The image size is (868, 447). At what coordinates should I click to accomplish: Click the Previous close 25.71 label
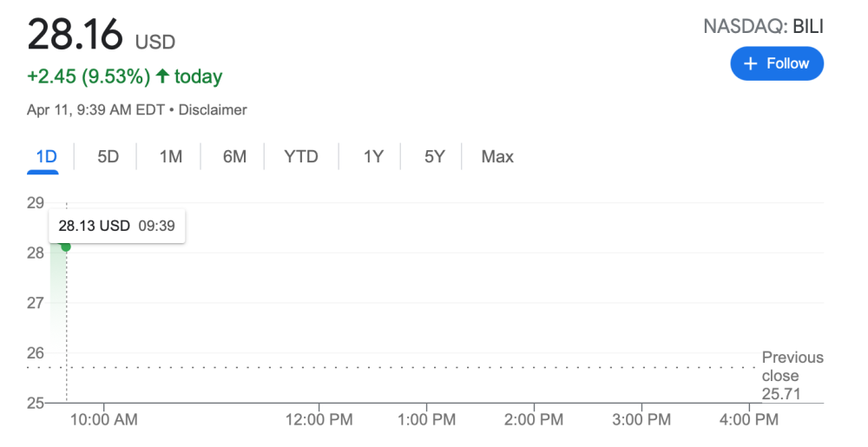(792, 376)
